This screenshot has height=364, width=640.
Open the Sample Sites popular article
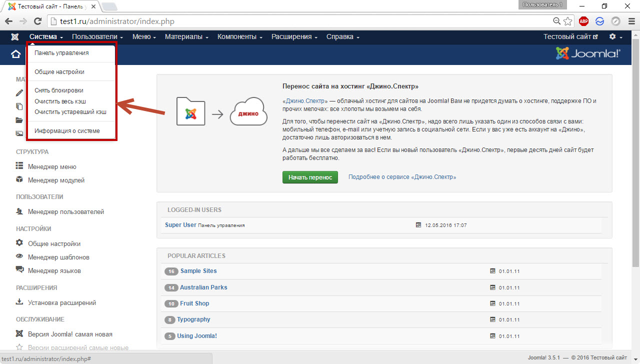coord(198,271)
